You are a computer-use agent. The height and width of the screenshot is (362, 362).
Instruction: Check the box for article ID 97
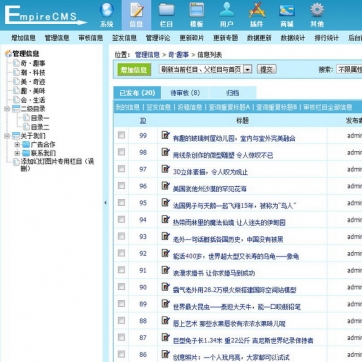point(122,169)
